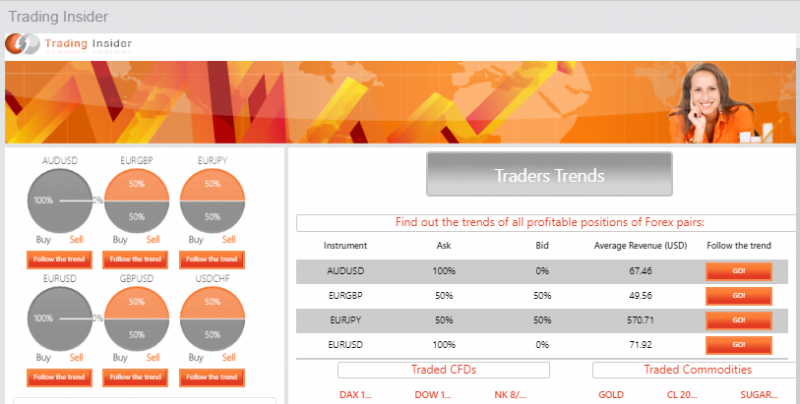Click the GBPUSD pie chart gauge

tap(136, 319)
